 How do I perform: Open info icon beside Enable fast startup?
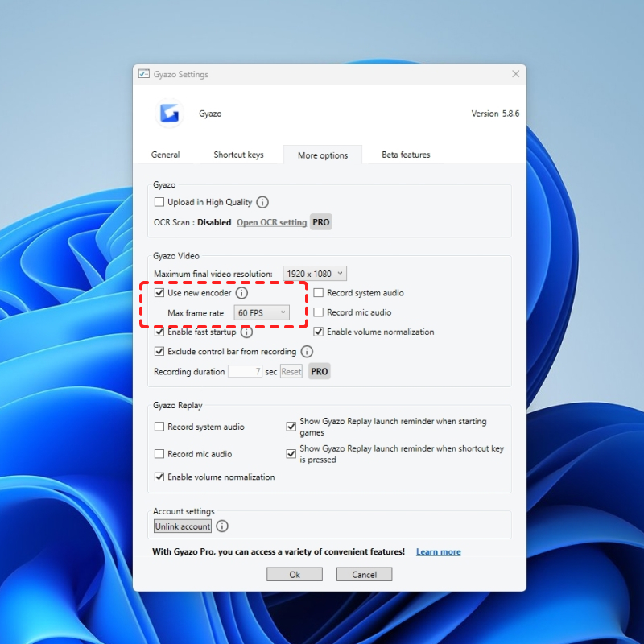[x=246, y=332]
